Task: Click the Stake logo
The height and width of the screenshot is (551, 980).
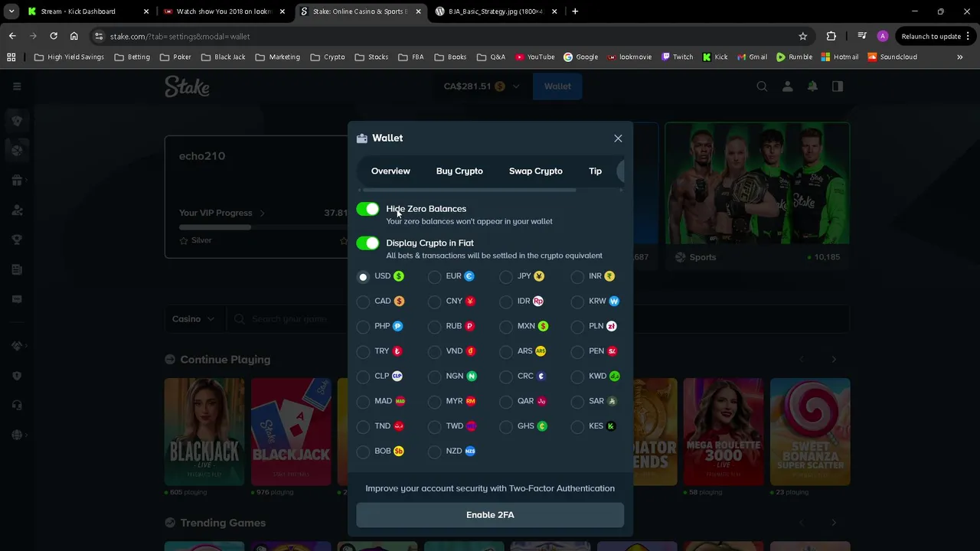Action: tap(187, 86)
